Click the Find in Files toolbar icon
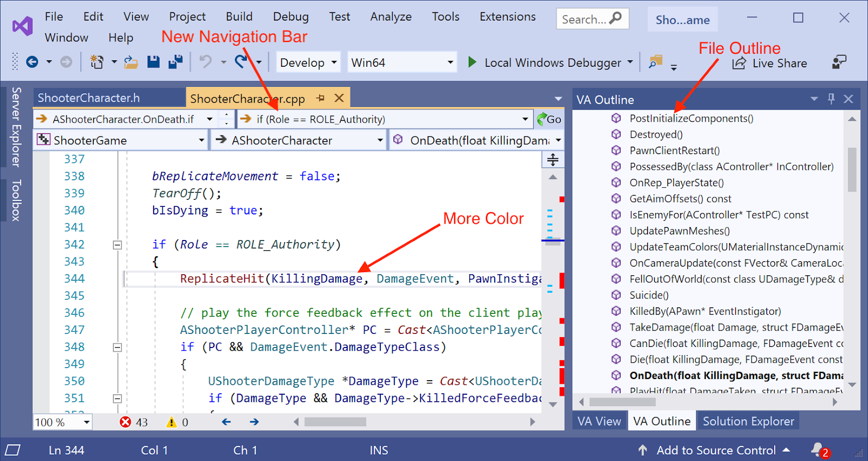 (x=655, y=62)
